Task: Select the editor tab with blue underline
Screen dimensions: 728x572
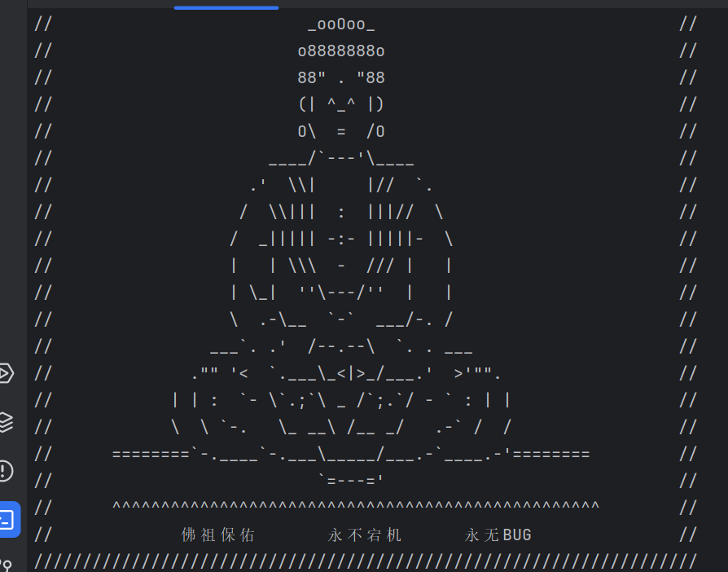Action: 226,5
